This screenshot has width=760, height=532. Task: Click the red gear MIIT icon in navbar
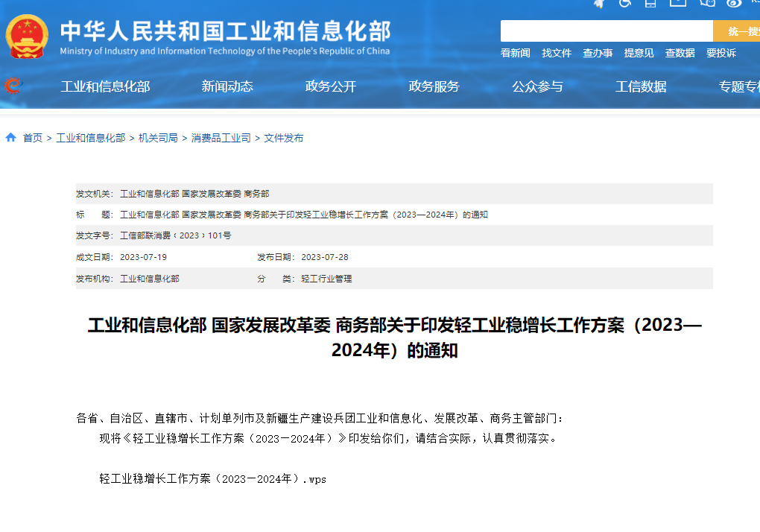coord(13,86)
